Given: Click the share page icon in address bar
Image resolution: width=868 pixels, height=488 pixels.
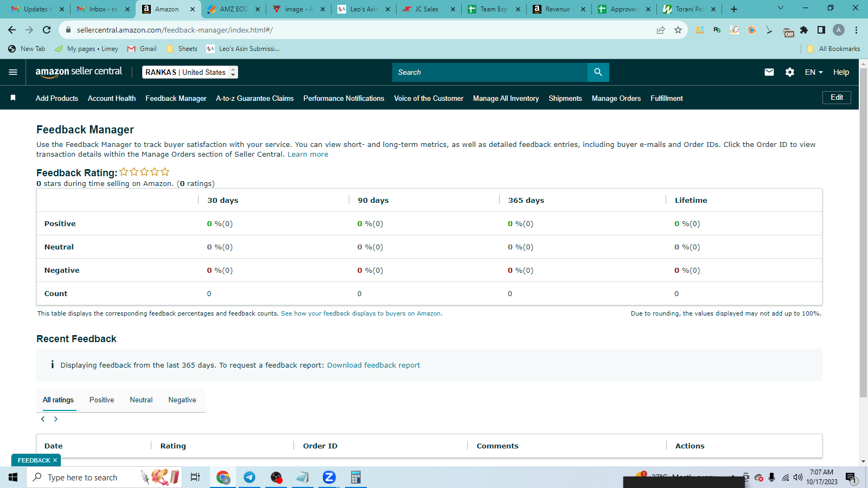Looking at the screenshot, I should point(661,30).
